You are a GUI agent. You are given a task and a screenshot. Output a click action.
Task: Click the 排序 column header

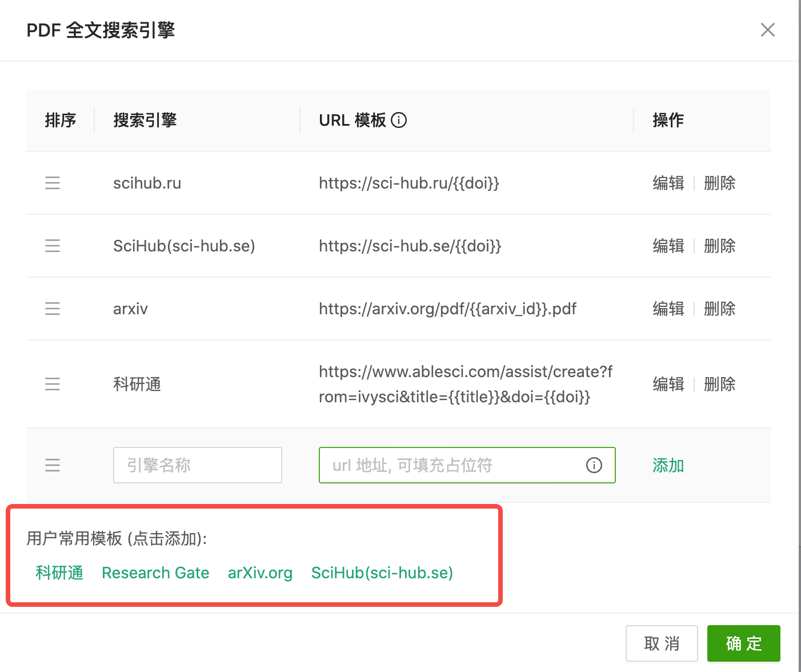[x=61, y=120]
